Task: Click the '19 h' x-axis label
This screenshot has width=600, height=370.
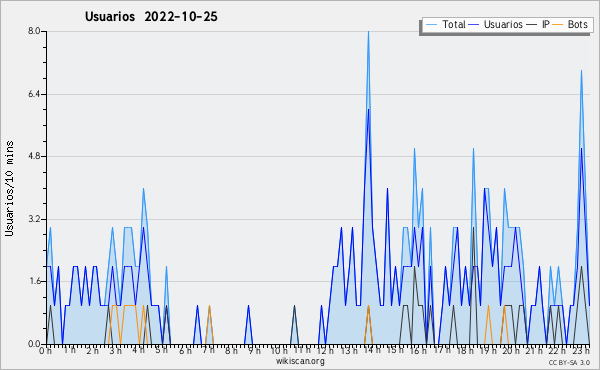Action: coord(488,350)
